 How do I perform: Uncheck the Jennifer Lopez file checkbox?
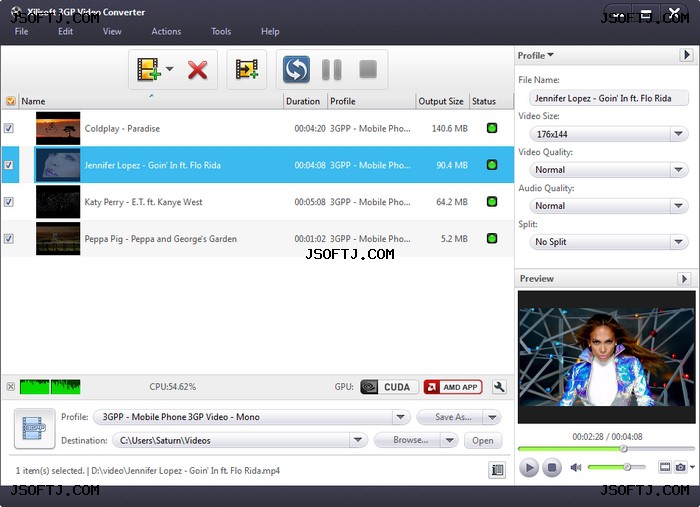click(8, 165)
